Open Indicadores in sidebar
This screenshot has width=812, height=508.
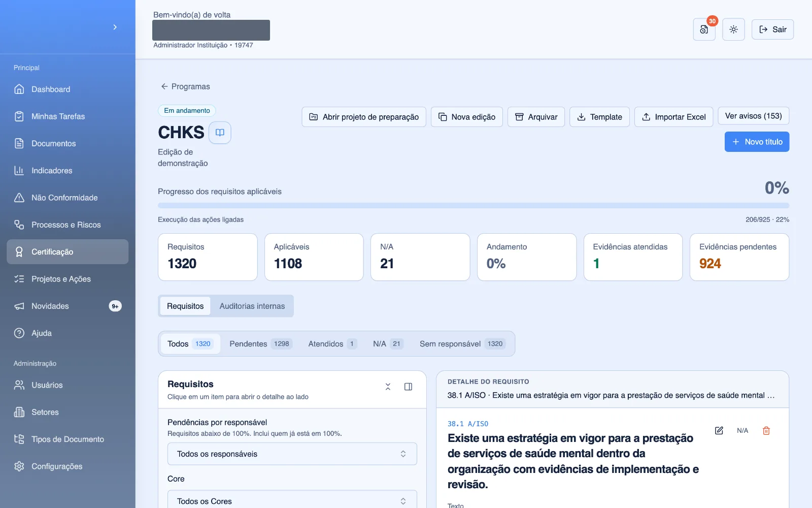pyautogui.click(x=67, y=171)
